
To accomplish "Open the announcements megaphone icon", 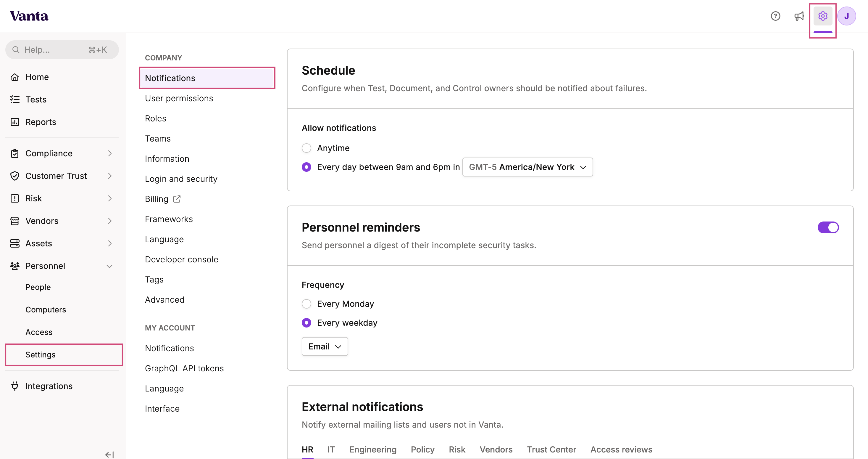I will tap(799, 16).
